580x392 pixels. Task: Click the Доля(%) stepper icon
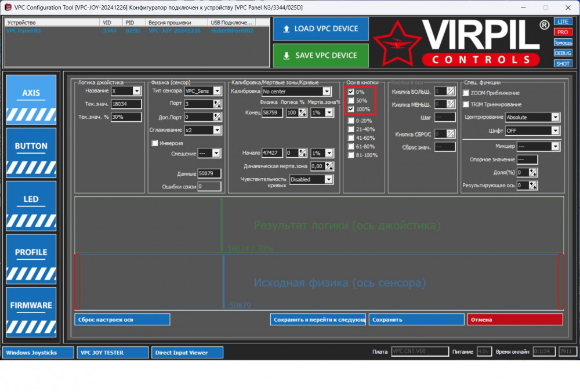tap(533, 172)
